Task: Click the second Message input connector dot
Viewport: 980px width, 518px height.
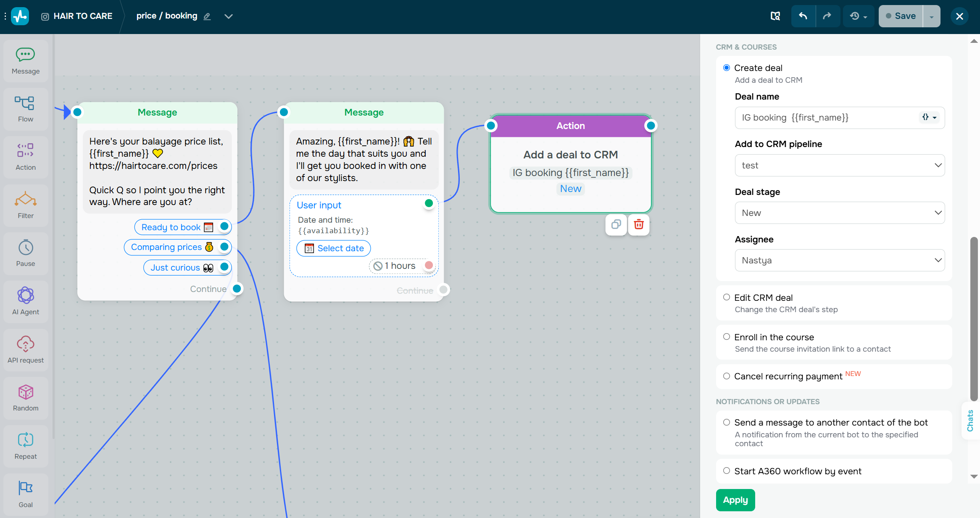Action: click(284, 112)
